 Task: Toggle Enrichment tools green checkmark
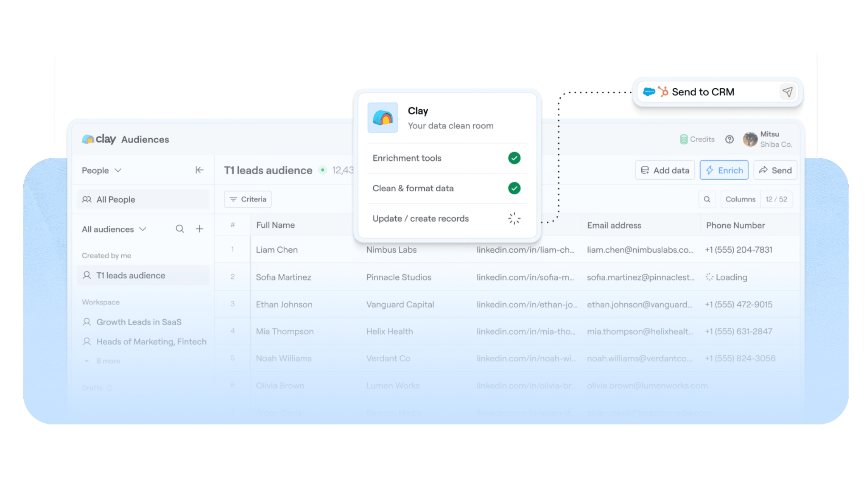pyautogui.click(x=514, y=158)
